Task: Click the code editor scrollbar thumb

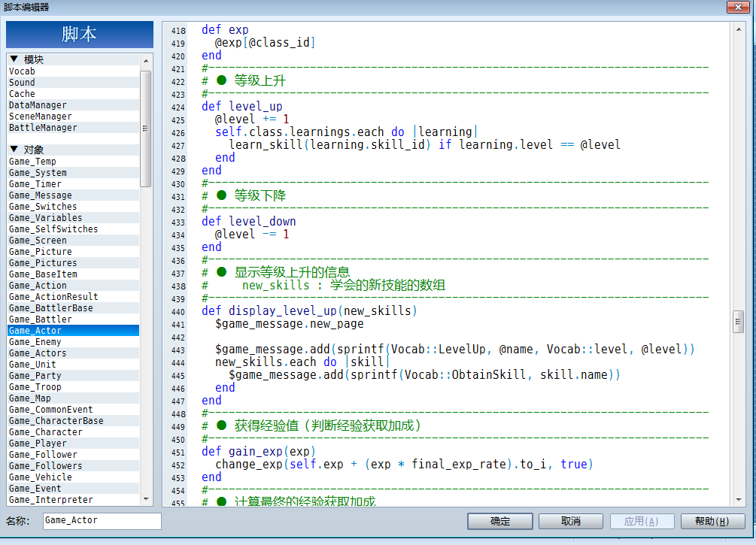Action: (x=738, y=322)
